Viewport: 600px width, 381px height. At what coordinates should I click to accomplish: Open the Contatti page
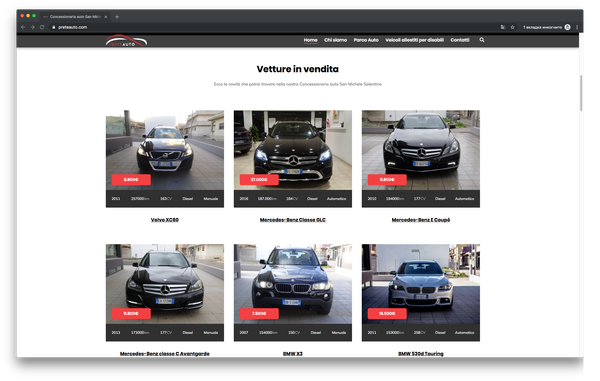point(460,40)
